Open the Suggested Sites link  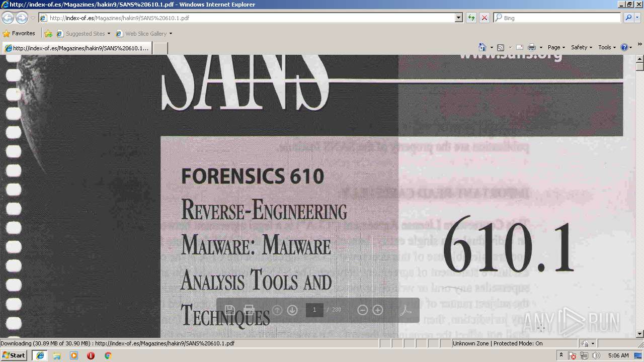click(83, 34)
